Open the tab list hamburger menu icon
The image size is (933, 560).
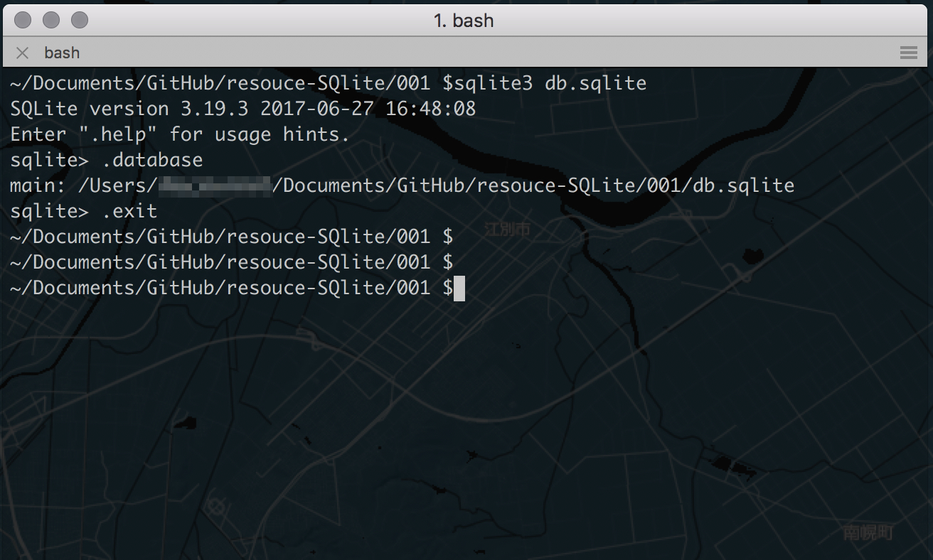point(908,53)
